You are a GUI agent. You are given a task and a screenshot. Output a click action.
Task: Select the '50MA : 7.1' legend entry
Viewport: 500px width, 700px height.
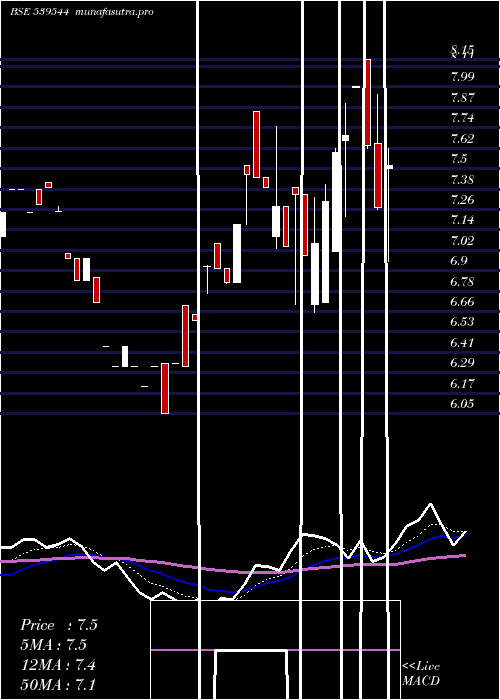[x=58, y=684]
